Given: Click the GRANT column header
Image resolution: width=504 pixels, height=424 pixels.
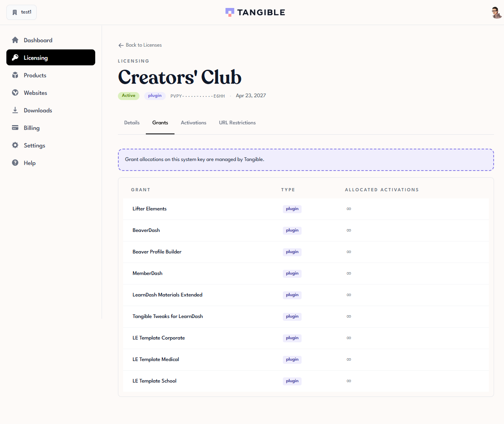Looking at the screenshot, I should [141, 190].
